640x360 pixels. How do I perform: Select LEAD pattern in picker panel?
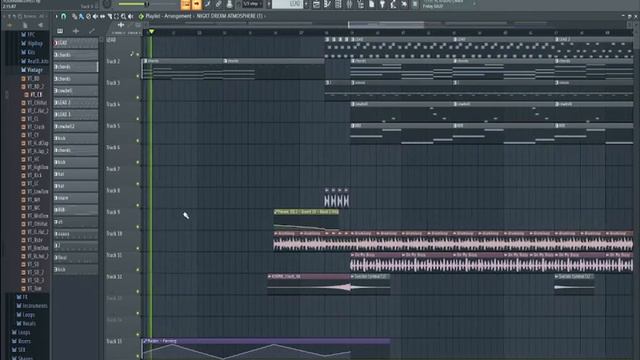[x=76, y=43]
